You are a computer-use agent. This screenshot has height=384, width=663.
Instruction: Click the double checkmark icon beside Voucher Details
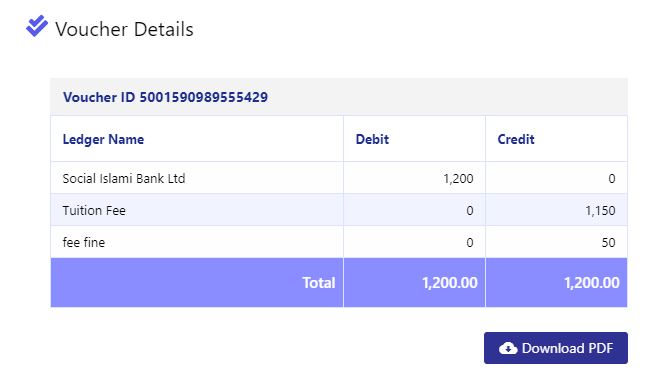click(37, 26)
